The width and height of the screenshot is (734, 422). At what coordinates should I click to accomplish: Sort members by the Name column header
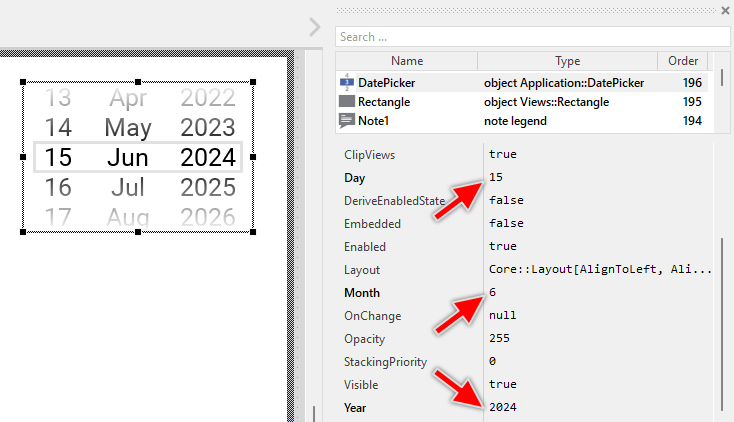click(407, 61)
